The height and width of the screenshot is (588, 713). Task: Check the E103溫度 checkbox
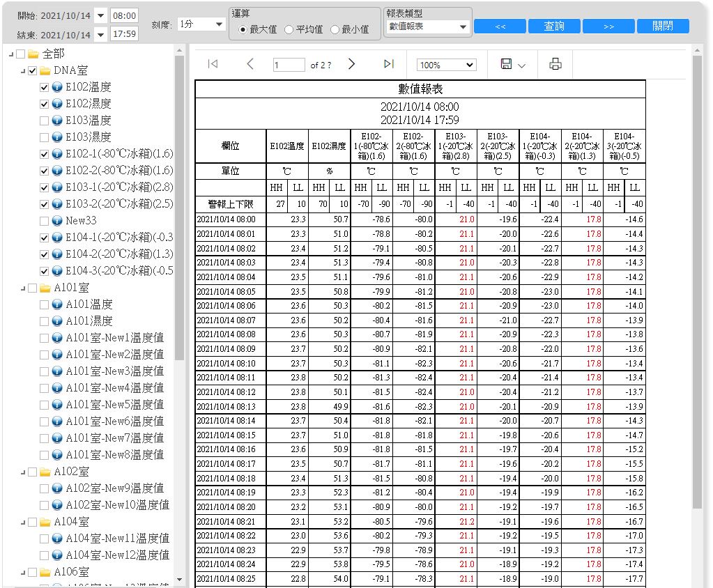(x=44, y=121)
